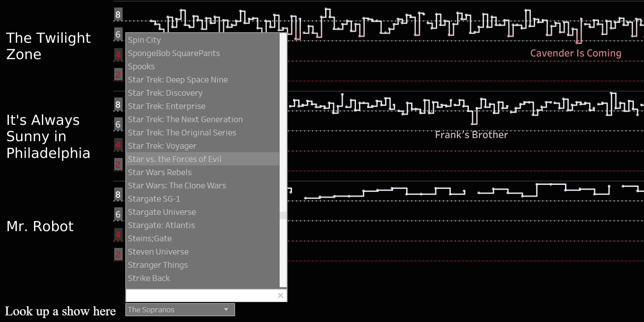Select Spin City from the list

pyautogui.click(x=144, y=40)
